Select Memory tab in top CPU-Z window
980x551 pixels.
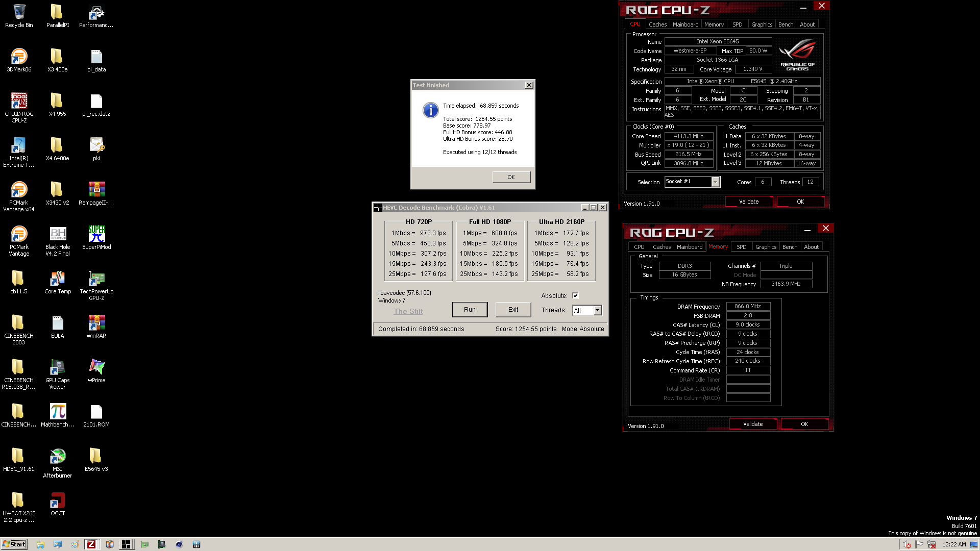pos(714,24)
